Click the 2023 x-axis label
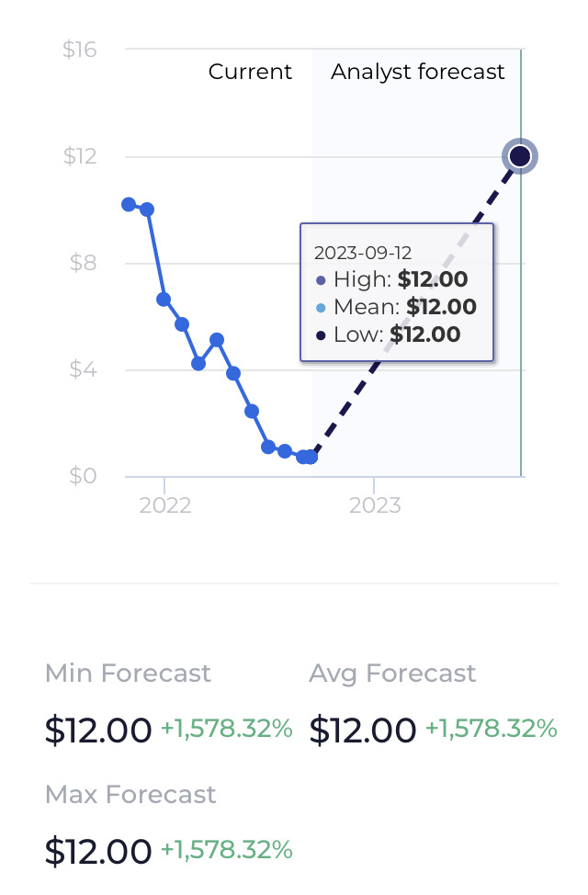Image resolution: width=588 pixels, height=895 pixels. click(x=375, y=505)
